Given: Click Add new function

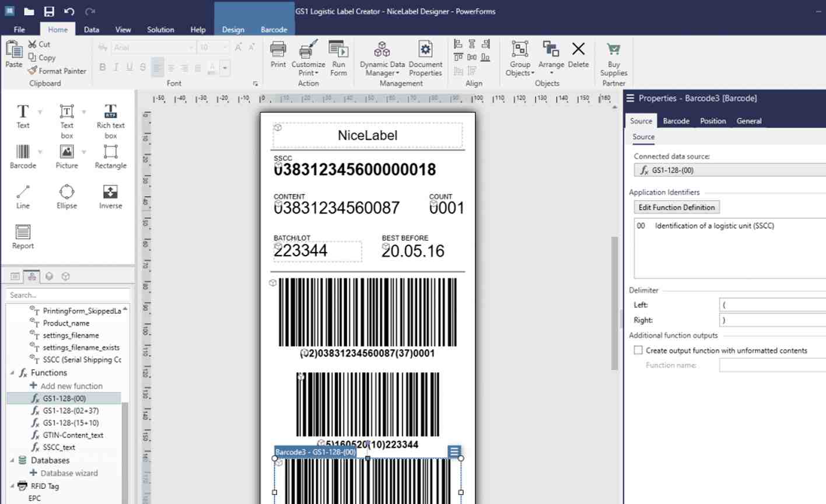Looking at the screenshot, I should (x=66, y=386).
